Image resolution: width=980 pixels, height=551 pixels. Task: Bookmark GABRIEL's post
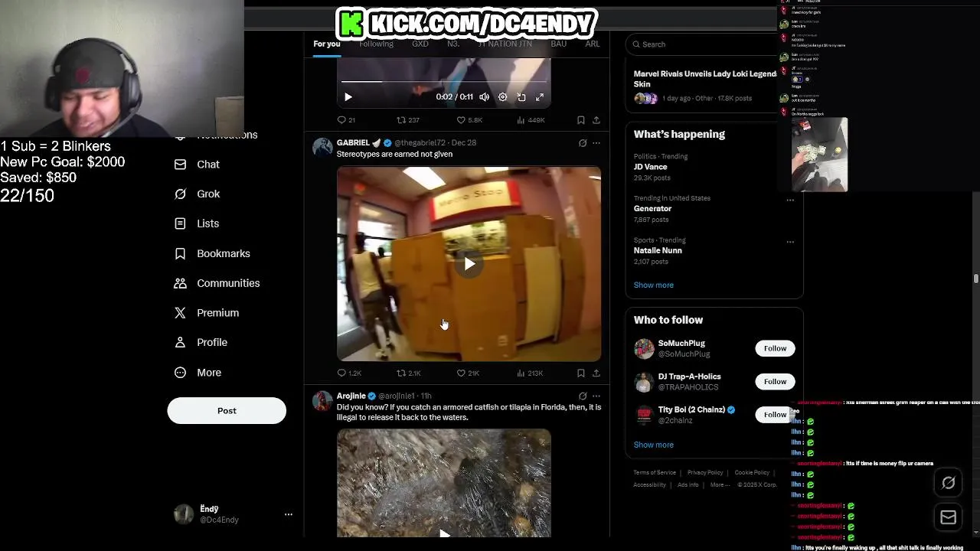(x=581, y=373)
